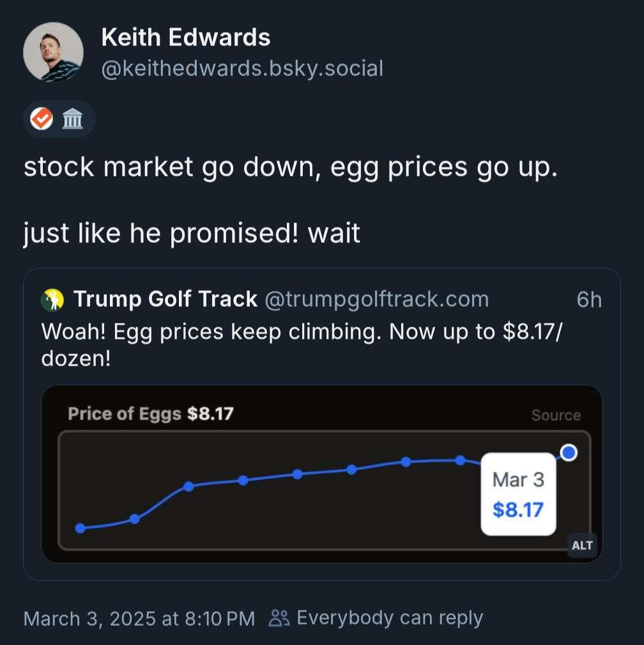Click the government building label icon
Viewport: 644px width, 645px height.
pos(72,119)
